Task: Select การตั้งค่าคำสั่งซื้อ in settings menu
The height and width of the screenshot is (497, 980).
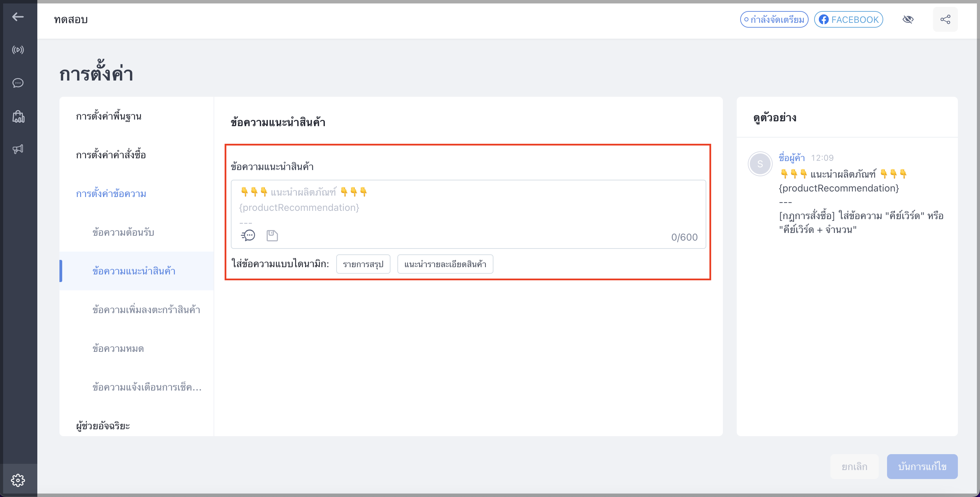Action: 111,155
